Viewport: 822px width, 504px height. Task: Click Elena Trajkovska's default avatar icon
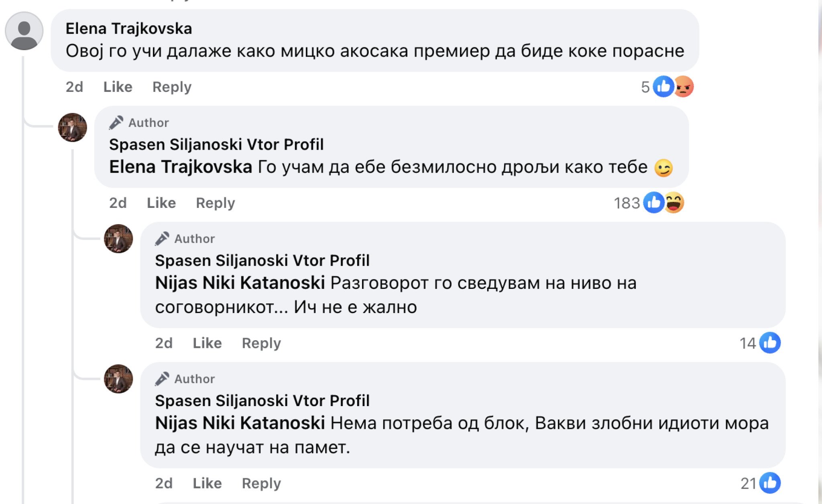point(24,31)
